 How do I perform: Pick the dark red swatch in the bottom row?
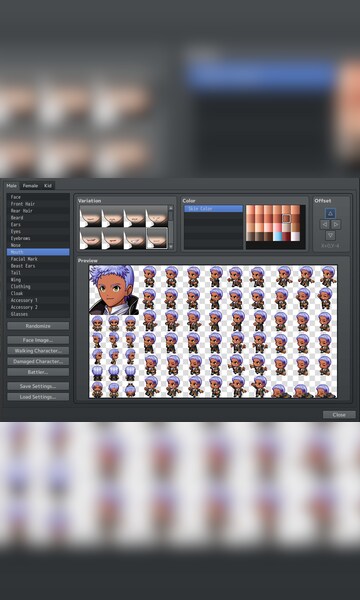287,236
